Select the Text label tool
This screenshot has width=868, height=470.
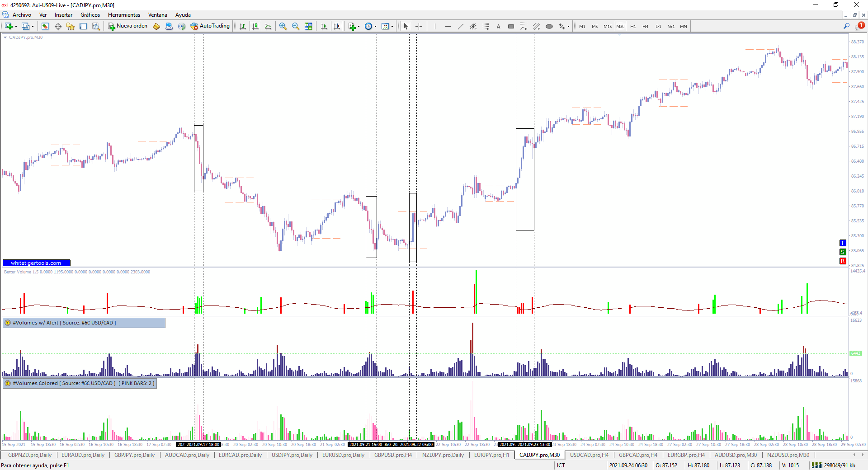click(499, 26)
